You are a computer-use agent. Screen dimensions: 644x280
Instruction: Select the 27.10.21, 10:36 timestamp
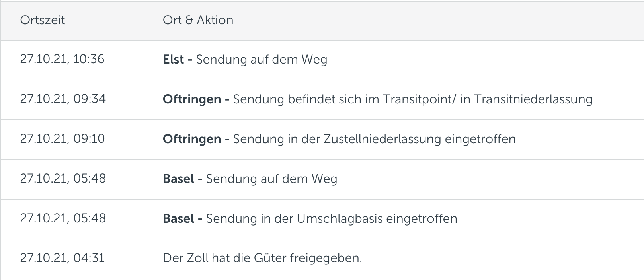[x=62, y=59]
